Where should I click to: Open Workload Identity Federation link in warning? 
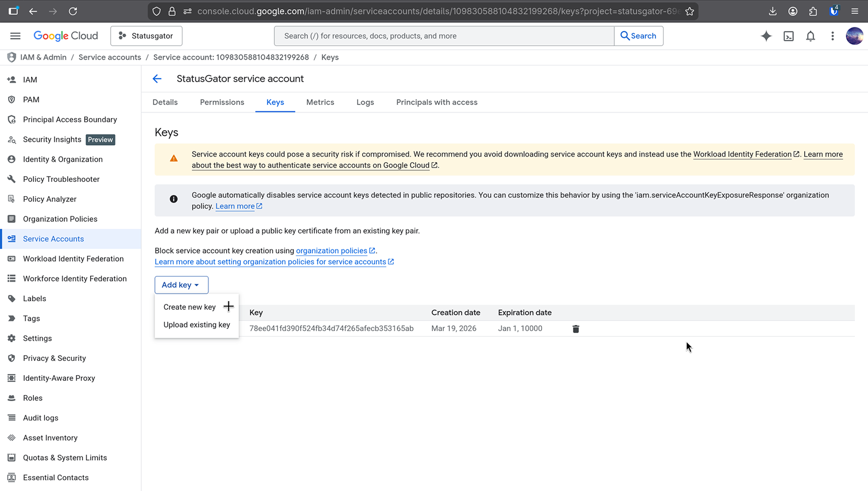tap(746, 154)
